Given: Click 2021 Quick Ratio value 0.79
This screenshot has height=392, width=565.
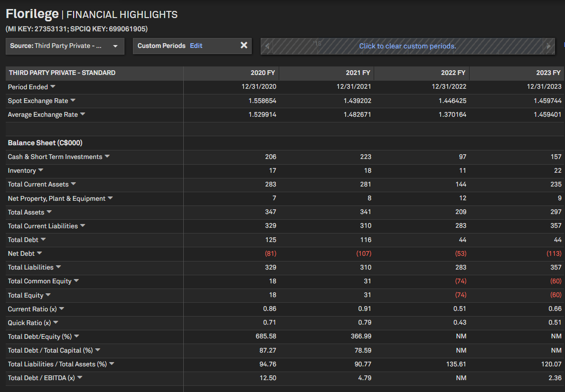Looking at the screenshot, I should click(x=365, y=322).
